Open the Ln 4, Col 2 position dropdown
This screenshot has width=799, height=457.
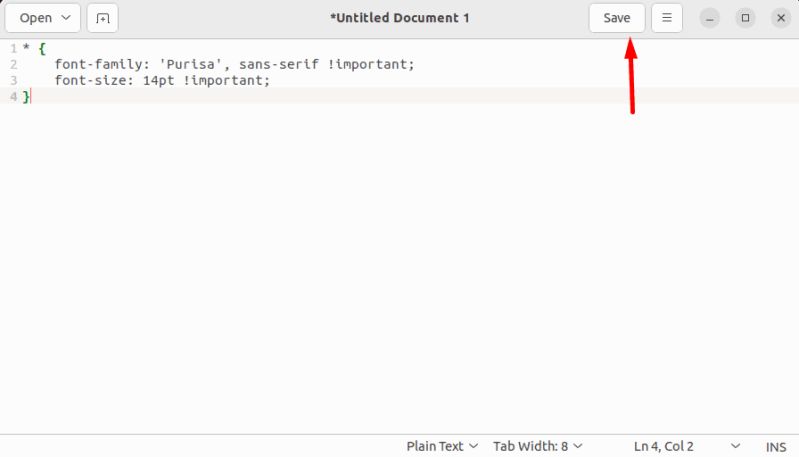click(686, 446)
